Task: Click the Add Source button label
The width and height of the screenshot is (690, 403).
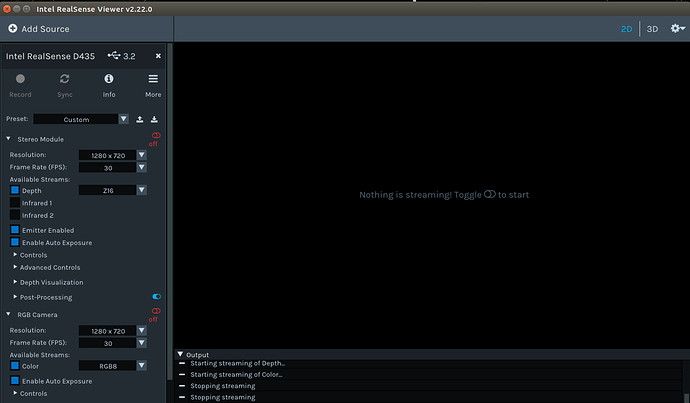Action: (45, 29)
